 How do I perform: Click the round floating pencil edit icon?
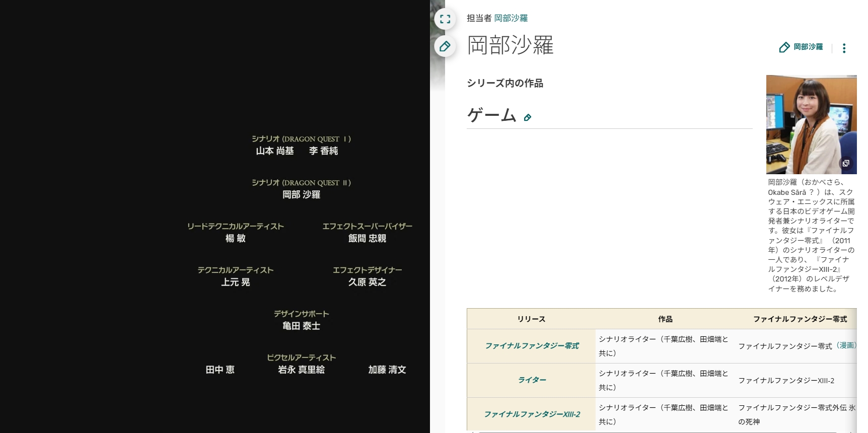tap(445, 47)
